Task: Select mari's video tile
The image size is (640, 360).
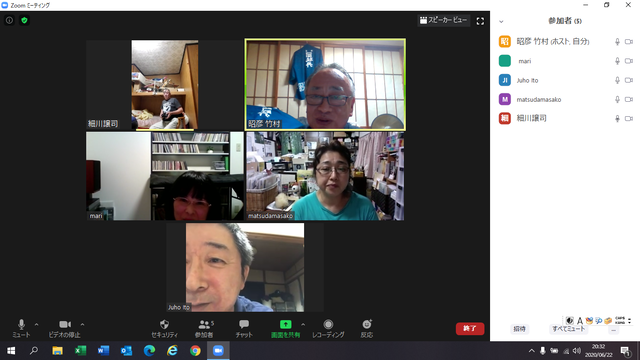Action: click(x=164, y=176)
